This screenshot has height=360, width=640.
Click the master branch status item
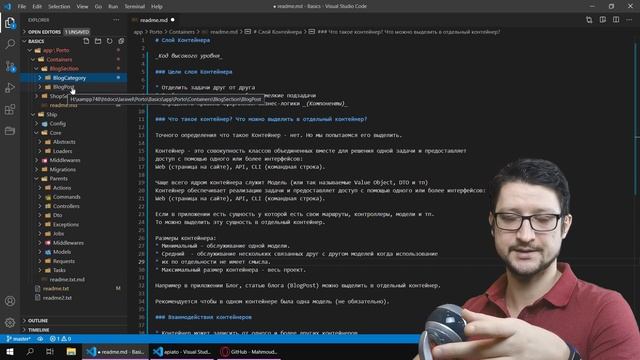pos(19,339)
